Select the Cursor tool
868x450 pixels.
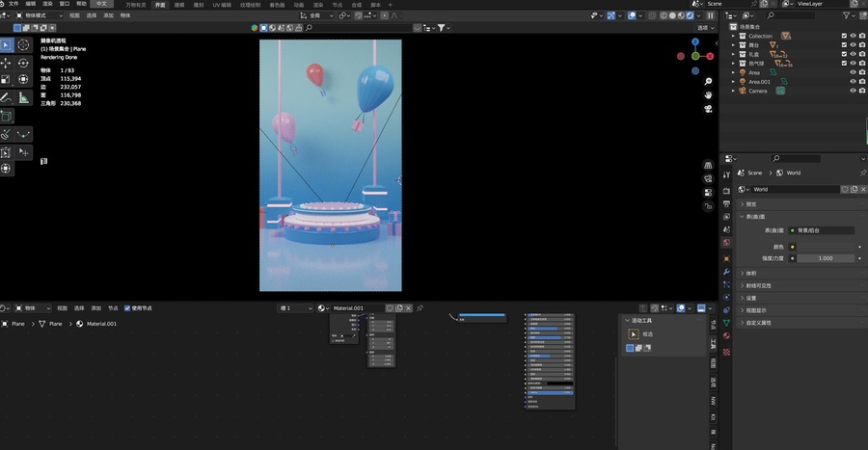23,44
